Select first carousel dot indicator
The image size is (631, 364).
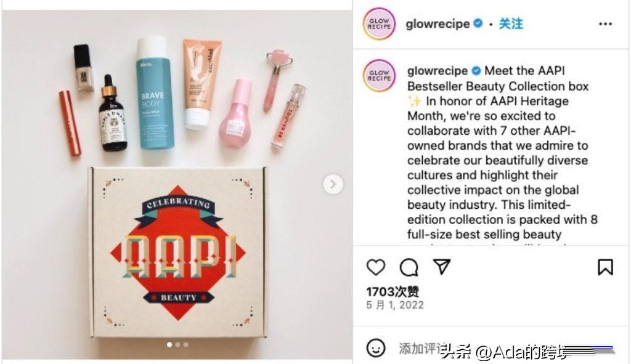click(169, 345)
